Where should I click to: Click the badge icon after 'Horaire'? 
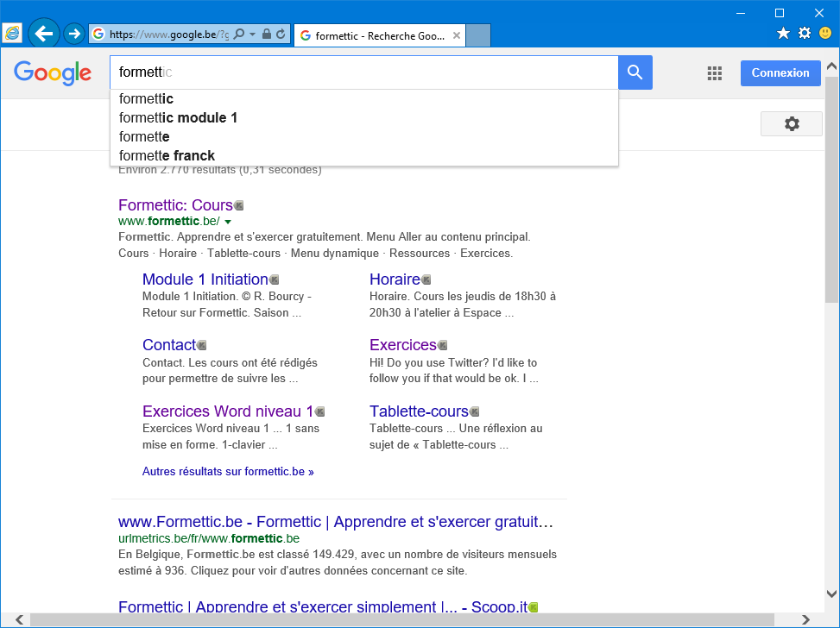(426, 279)
